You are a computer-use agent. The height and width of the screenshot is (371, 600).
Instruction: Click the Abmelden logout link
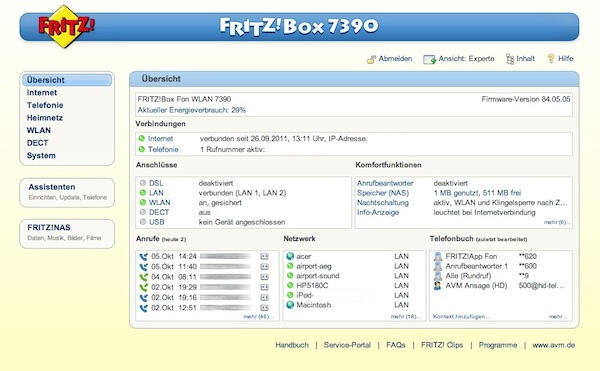pyautogui.click(x=395, y=59)
